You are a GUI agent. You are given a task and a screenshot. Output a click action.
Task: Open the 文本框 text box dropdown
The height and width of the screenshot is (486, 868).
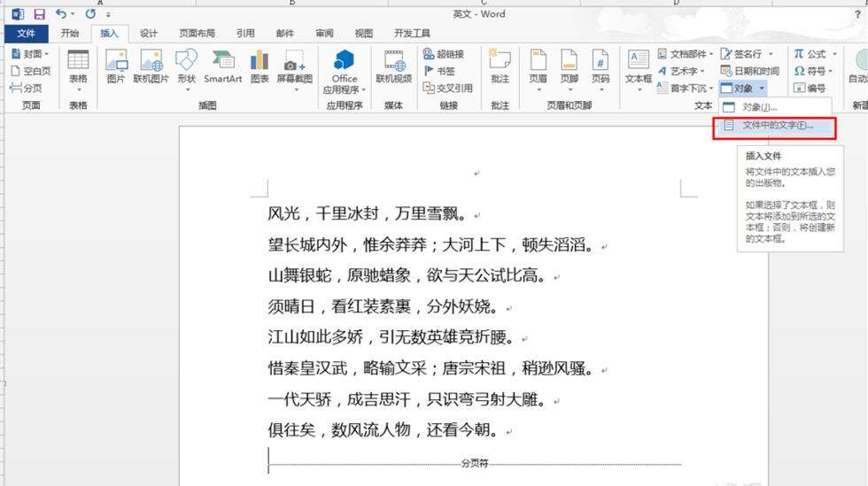[639, 70]
